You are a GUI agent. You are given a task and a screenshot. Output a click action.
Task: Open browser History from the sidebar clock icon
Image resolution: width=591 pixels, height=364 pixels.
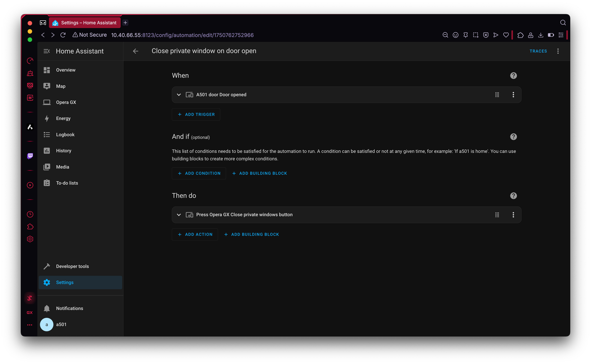30,214
